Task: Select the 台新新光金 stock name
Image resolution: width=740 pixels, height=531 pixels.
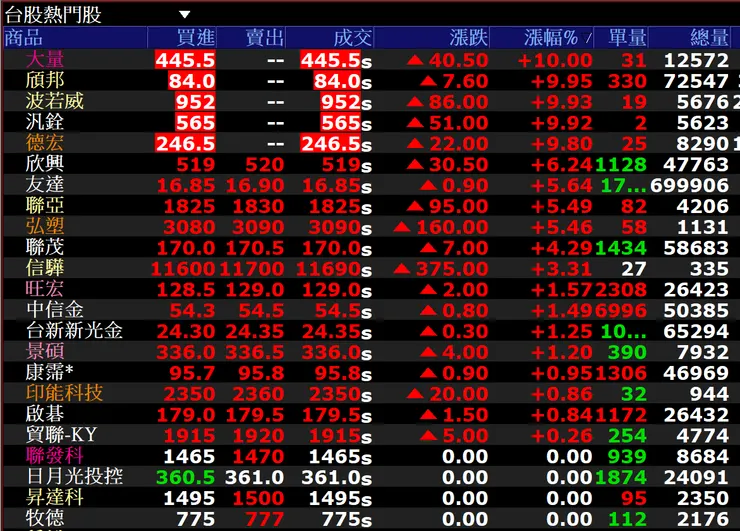Action: point(75,330)
